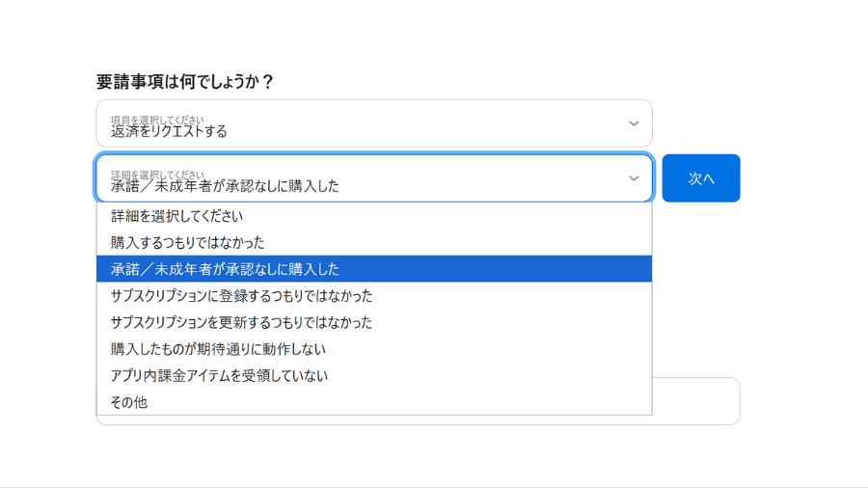Image resolution: width=868 pixels, height=488 pixels.
Task: Select the highlighted 承諾／未成年者が承認なしに購入した option
Action: [x=226, y=269]
